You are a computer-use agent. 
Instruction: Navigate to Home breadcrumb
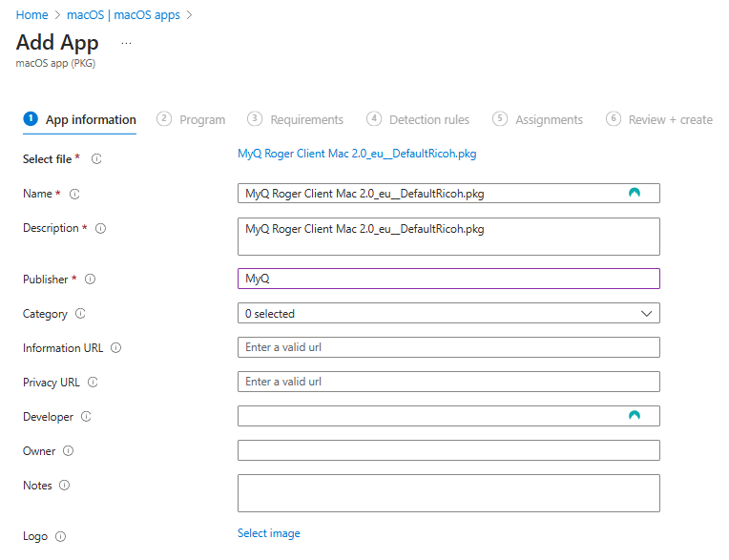point(32,15)
